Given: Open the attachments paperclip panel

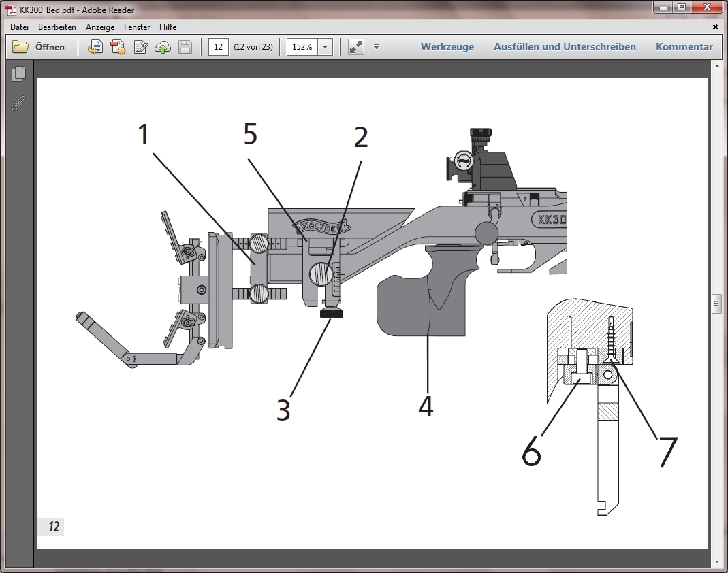Looking at the screenshot, I should click(18, 103).
